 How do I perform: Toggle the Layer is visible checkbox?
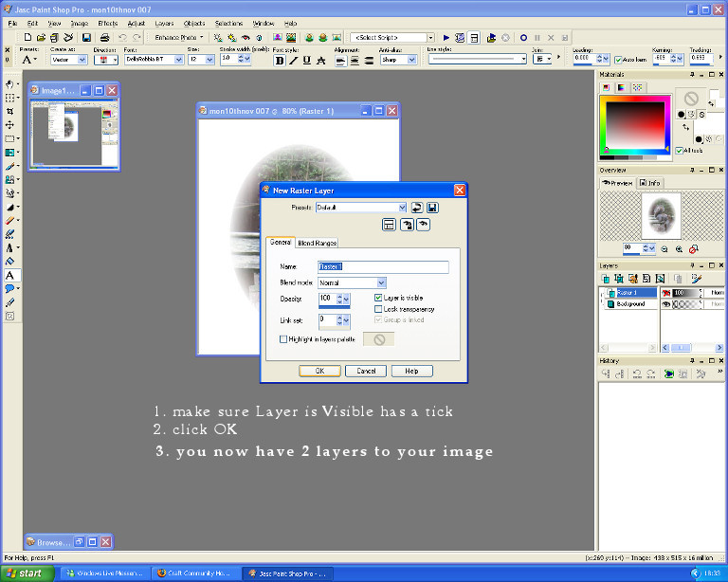(x=378, y=298)
